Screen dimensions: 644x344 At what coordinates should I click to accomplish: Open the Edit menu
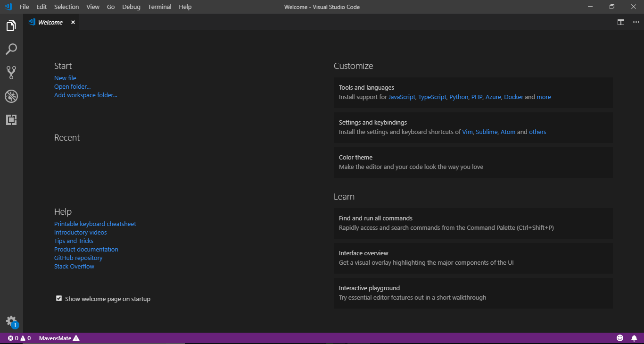coord(41,7)
